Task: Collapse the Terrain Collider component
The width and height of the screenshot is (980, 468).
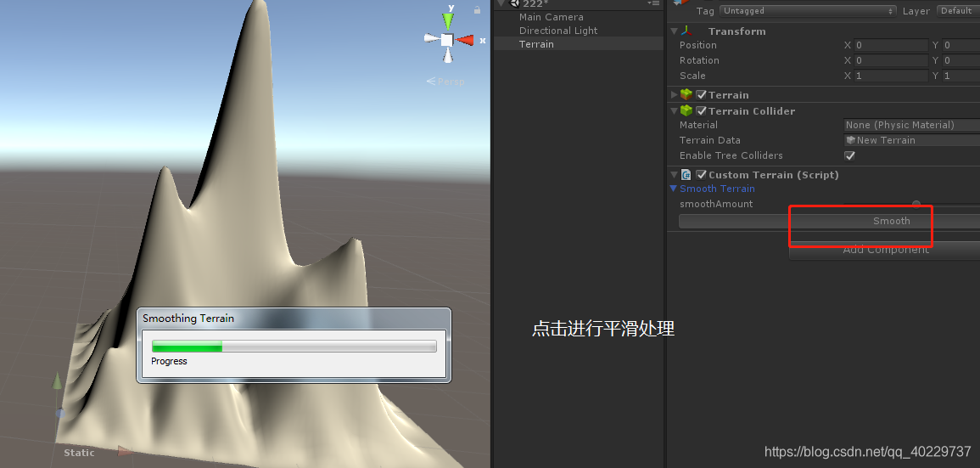Action: 674,110
